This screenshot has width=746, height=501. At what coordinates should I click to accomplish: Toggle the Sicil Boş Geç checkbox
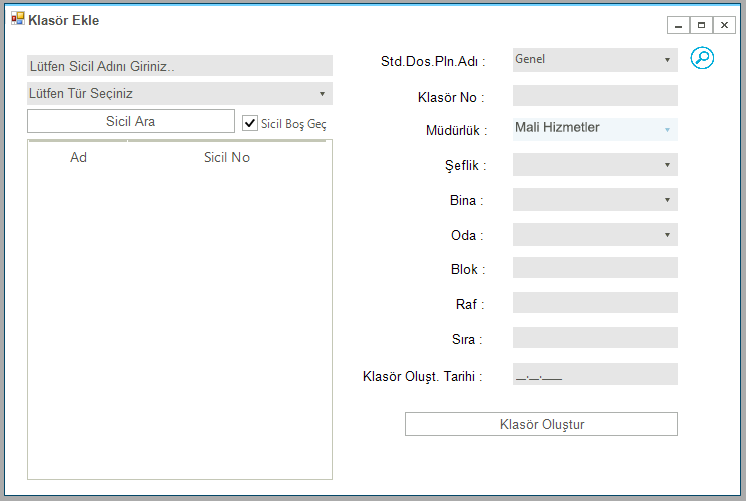tap(250, 123)
